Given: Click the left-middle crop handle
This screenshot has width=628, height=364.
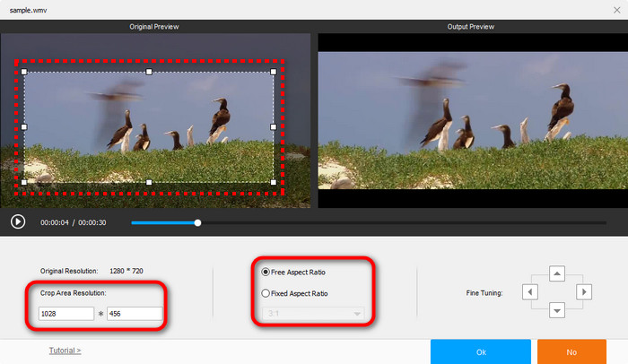Looking at the screenshot, I should pyautogui.click(x=24, y=127).
